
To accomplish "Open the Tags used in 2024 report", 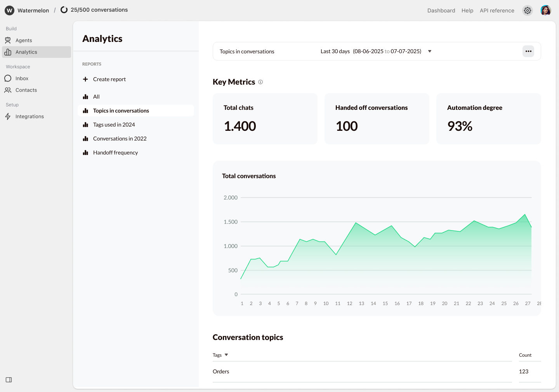I will coord(114,125).
